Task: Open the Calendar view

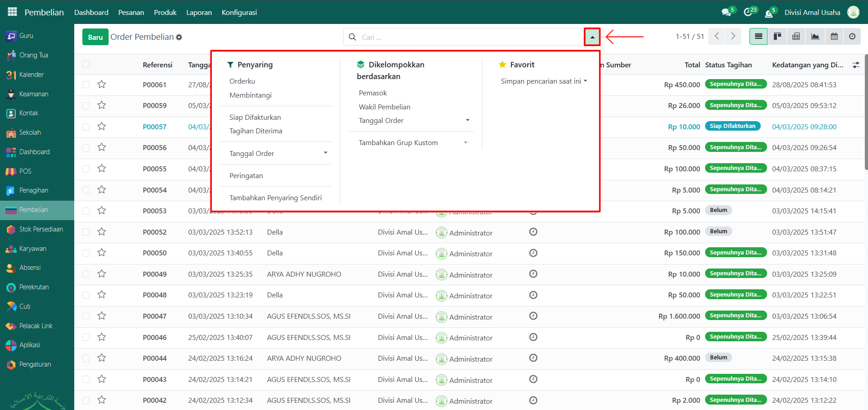Action: pos(834,37)
